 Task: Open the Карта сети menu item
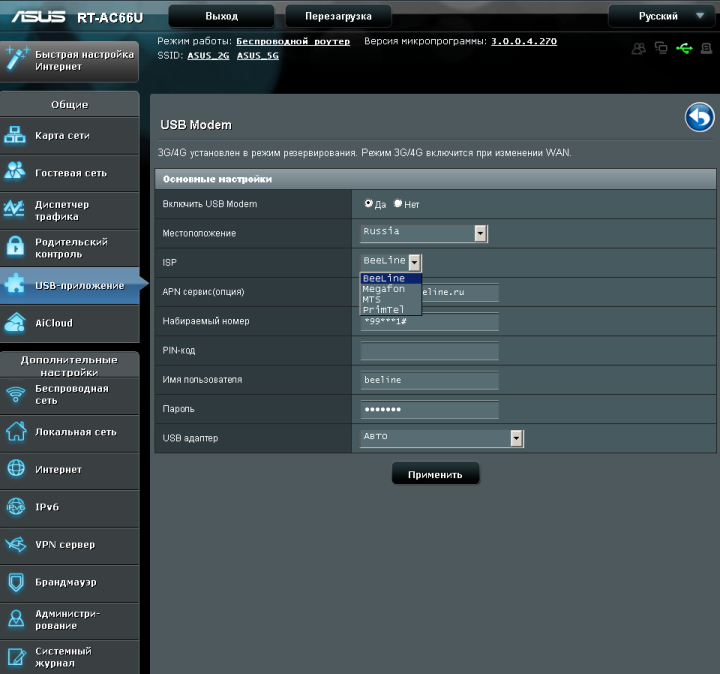tap(69, 135)
